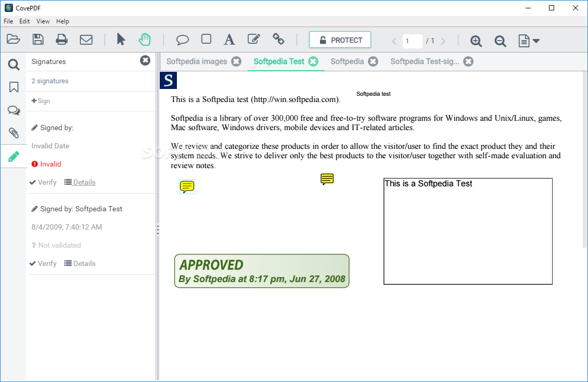588x382 pixels.
Task: Activate the hand pan tool
Action: (x=145, y=40)
